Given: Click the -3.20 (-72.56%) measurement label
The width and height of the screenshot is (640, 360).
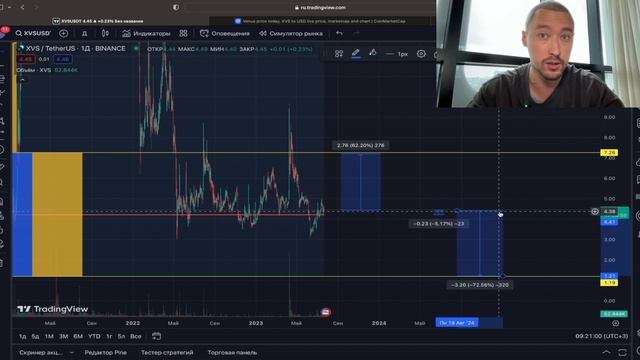Looking at the screenshot, I should pyautogui.click(x=480, y=285).
